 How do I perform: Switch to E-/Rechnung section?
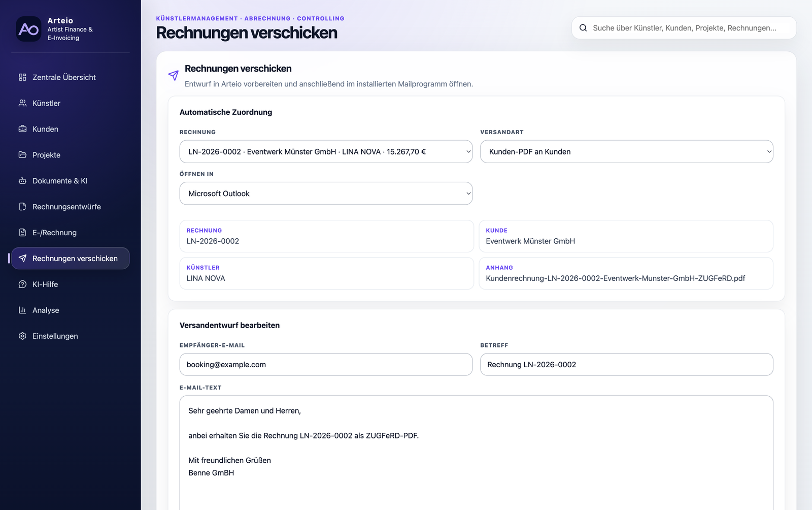click(x=71, y=233)
